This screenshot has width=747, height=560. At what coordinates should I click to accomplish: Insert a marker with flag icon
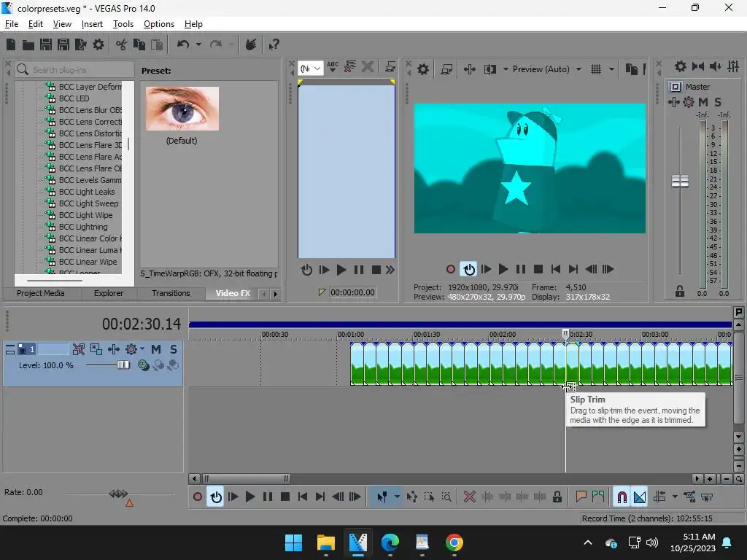581,497
